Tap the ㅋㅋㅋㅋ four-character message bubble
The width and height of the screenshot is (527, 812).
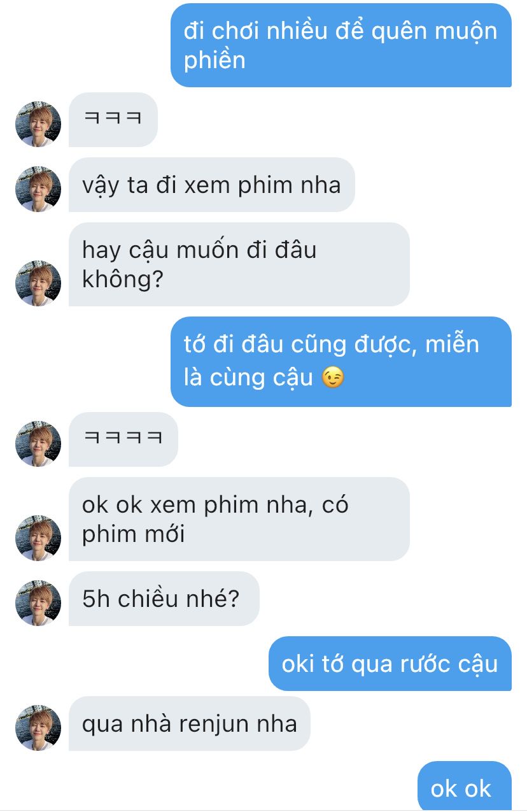(x=123, y=439)
